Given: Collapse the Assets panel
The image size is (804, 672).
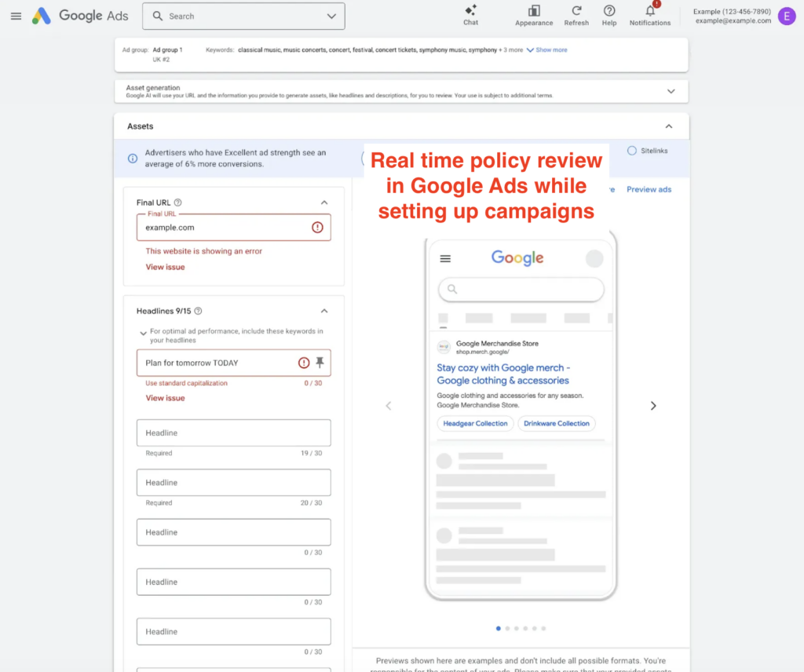Looking at the screenshot, I should (x=669, y=126).
